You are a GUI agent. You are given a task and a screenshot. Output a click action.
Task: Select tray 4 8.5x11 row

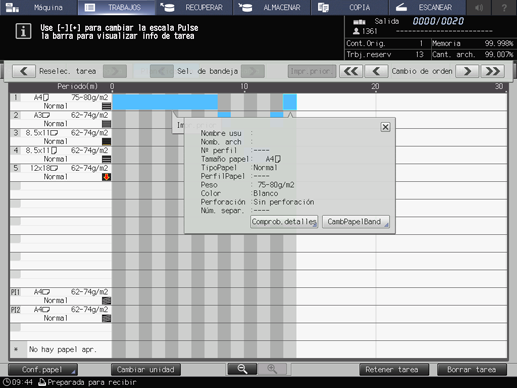61,155
